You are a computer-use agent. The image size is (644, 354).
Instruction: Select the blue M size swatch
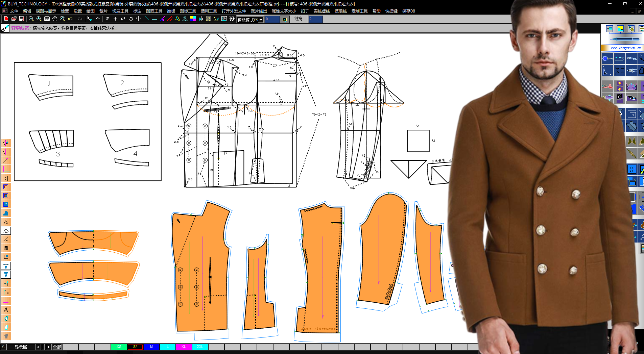tap(151, 347)
